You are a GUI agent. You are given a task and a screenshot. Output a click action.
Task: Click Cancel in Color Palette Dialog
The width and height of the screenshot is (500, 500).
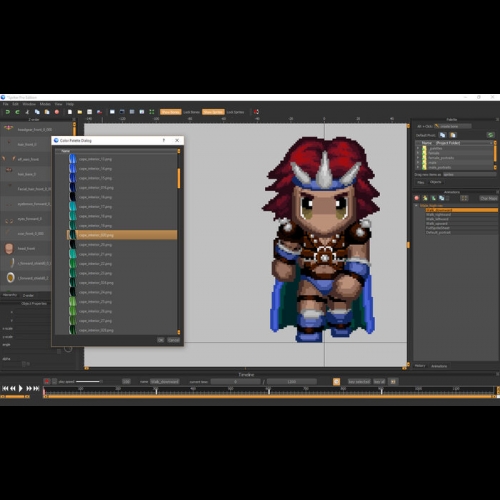click(173, 340)
